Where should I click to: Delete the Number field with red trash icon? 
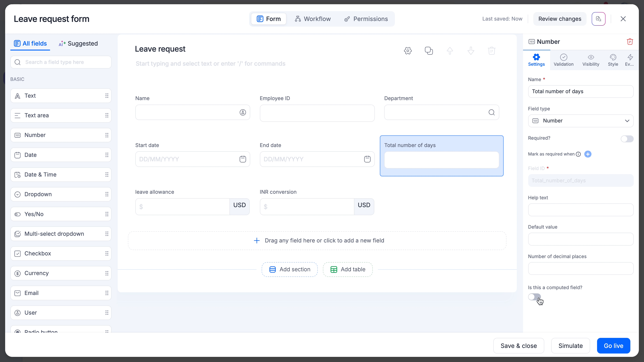pos(630,42)
